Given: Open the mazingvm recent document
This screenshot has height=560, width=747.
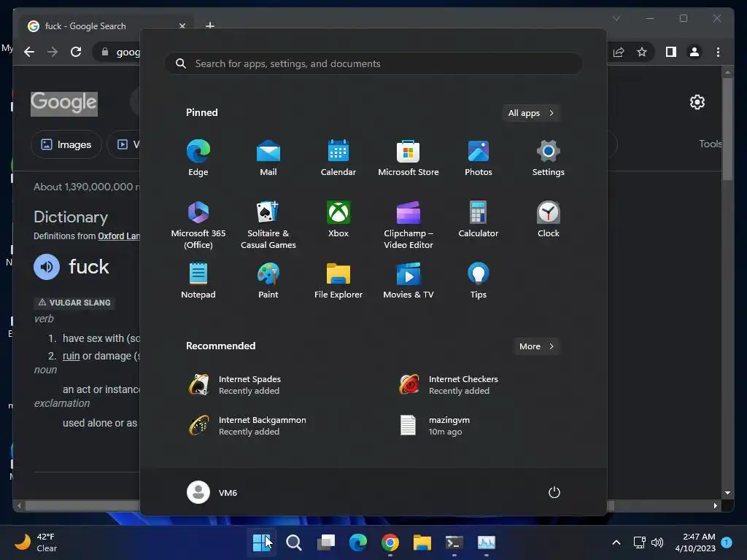Looking at the screenshot, I should click(x=435, y=426).
